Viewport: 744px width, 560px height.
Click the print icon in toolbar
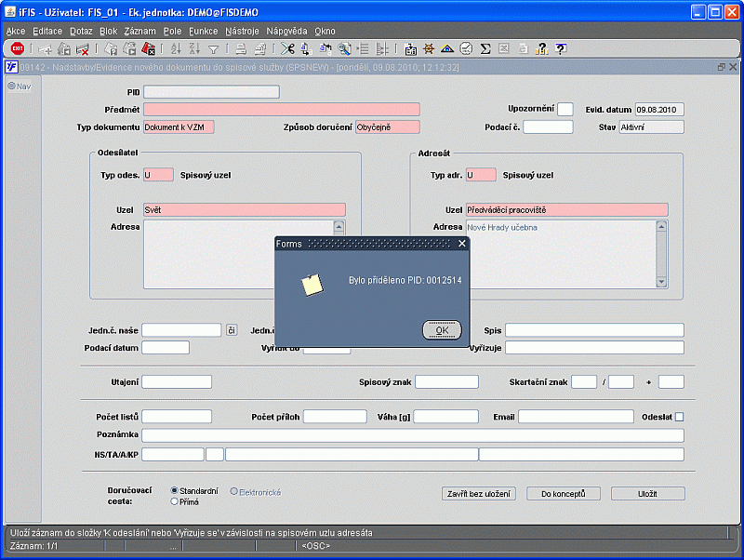[x=241, y=49]
